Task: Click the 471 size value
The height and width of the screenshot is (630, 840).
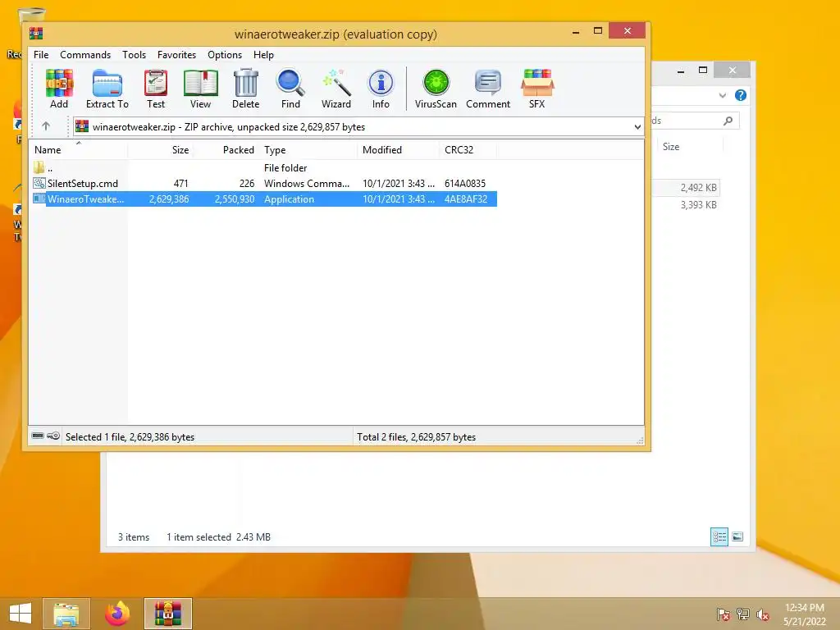Action: coord(181,183)
